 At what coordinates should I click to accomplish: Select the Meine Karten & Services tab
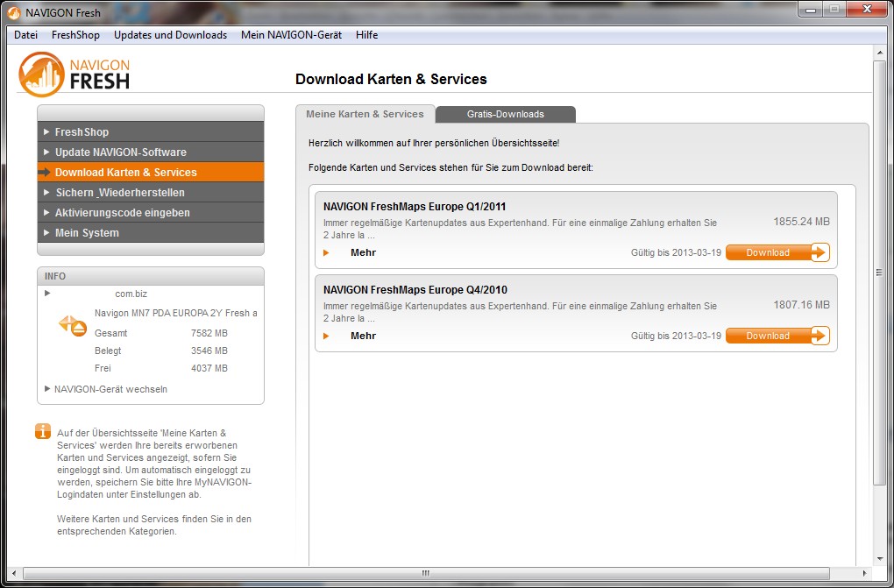tap(365, 114)
